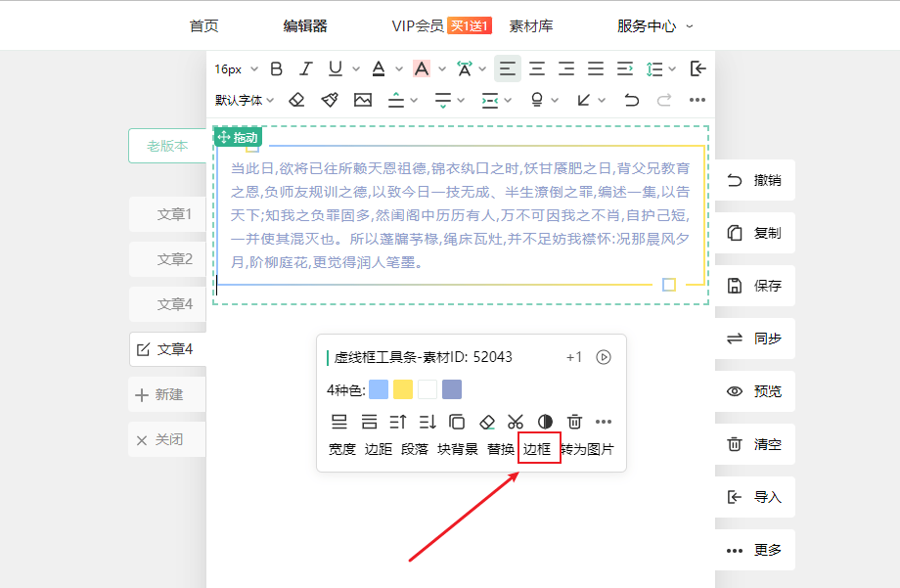The width and height of the screenshot is (900, 588).
Task: Toggle italic text formatting
Action: [x=305, y=68]
